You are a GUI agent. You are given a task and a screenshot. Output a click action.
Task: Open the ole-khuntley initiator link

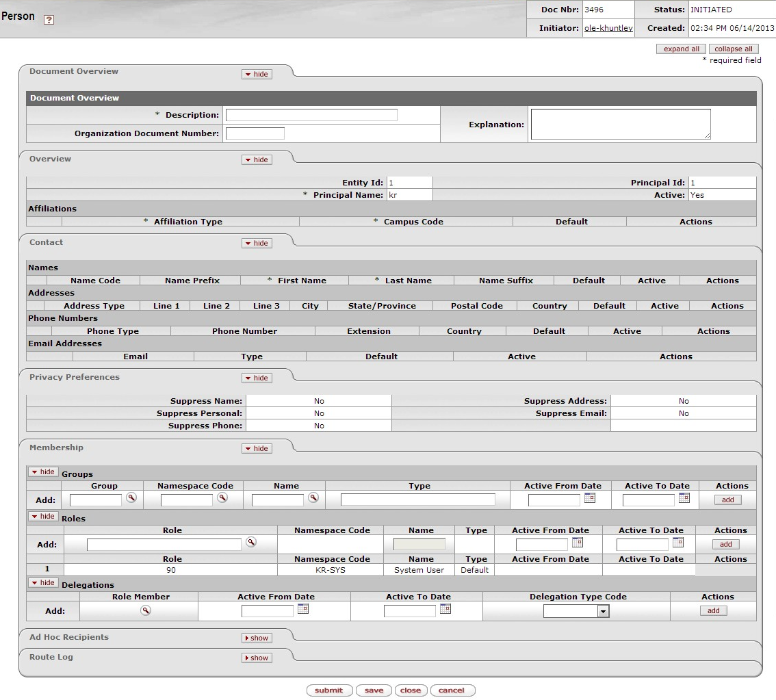608,28
